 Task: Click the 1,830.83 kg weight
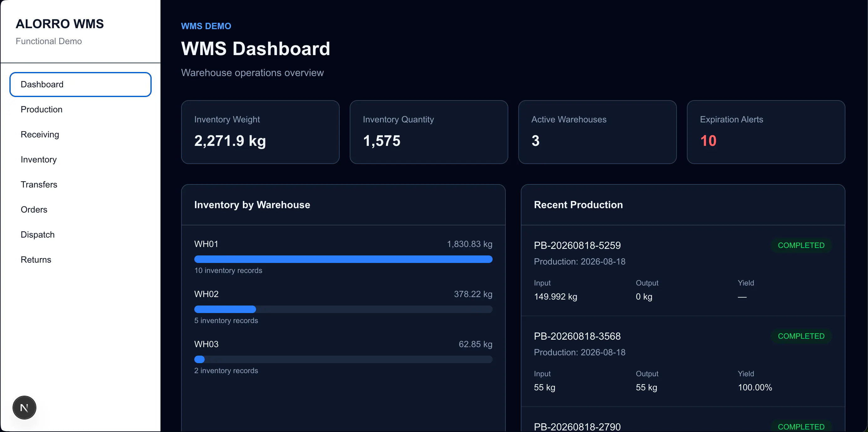pyautogui.click(x=470, y=244)
